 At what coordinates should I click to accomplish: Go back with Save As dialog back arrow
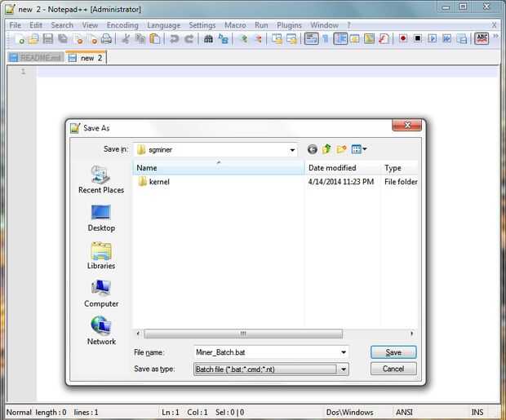point(313,149)
